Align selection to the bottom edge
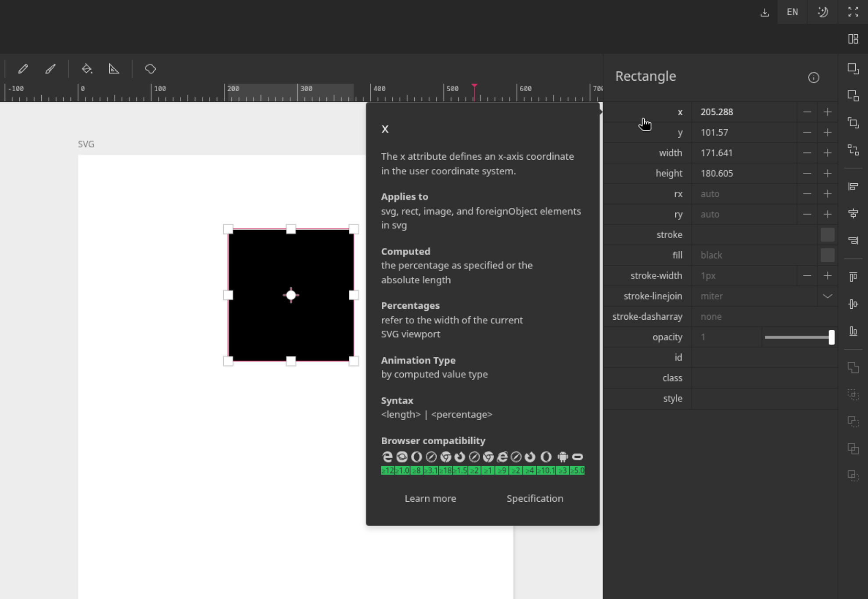 (x=853, y=332)
